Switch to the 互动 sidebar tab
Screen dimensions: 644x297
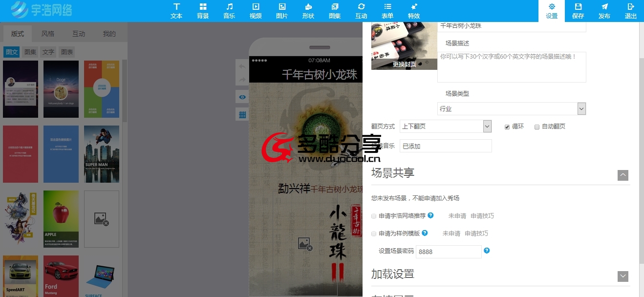(79, 34)
